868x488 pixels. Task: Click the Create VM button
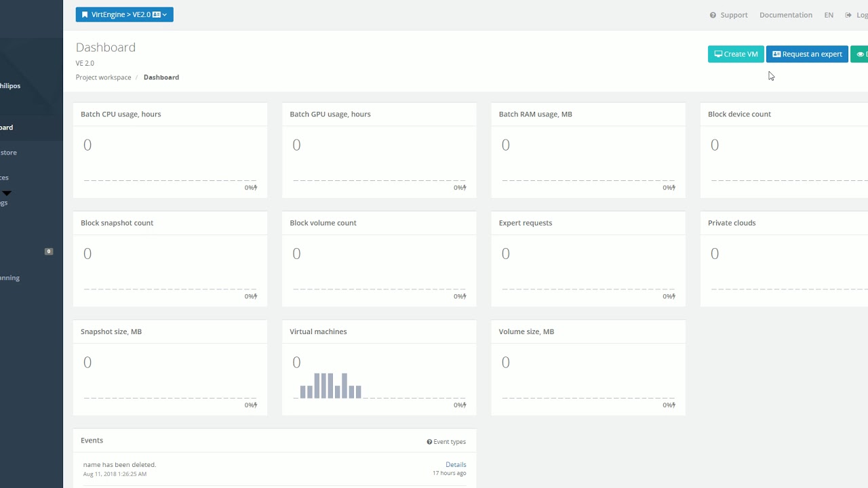pos(736,54)
